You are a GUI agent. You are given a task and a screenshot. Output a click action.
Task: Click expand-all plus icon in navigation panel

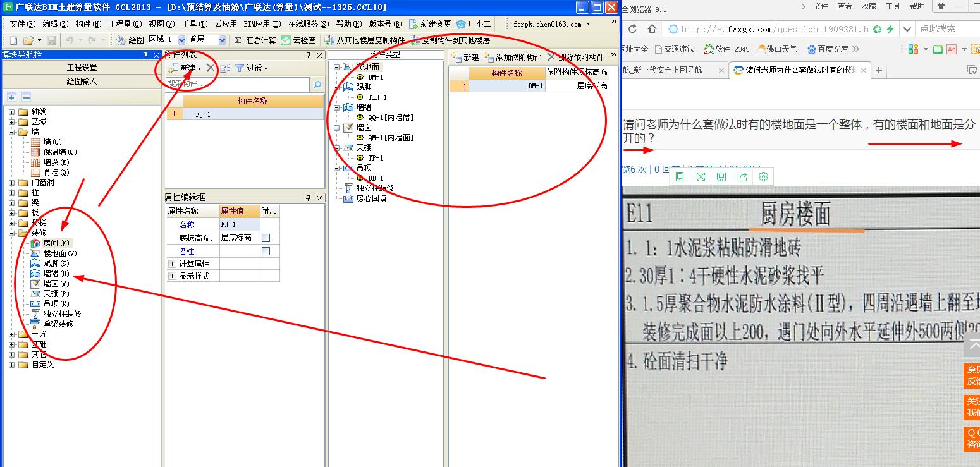point(12,97)
